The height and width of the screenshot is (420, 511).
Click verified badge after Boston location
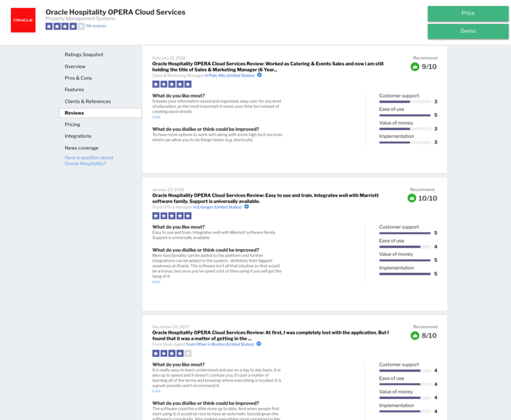[259, 344]
